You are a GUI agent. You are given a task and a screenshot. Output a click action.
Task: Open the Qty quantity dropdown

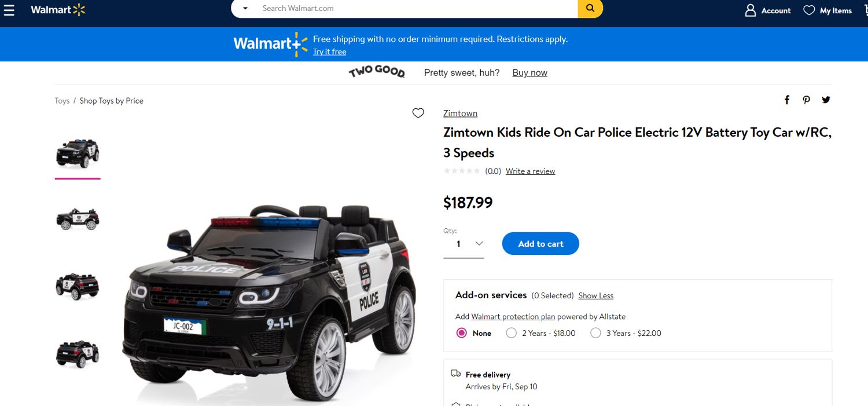(464, 244)
